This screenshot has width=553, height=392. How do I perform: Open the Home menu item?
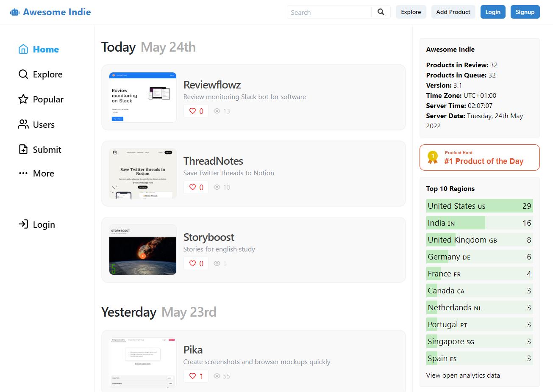pyautogui.click(x=39, y=49)
